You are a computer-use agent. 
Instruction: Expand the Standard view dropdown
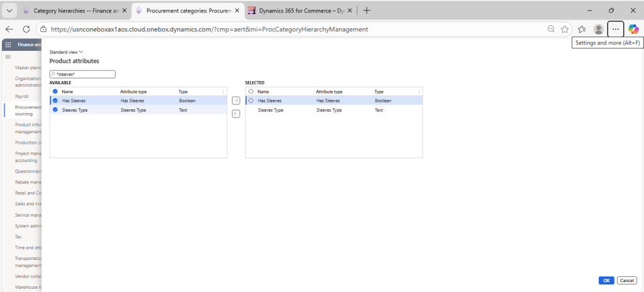(67, 51)
